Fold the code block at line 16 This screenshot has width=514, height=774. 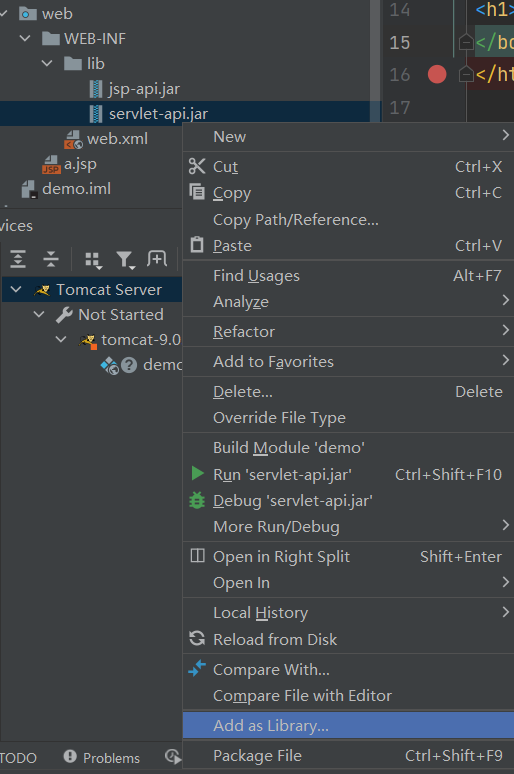466,75
